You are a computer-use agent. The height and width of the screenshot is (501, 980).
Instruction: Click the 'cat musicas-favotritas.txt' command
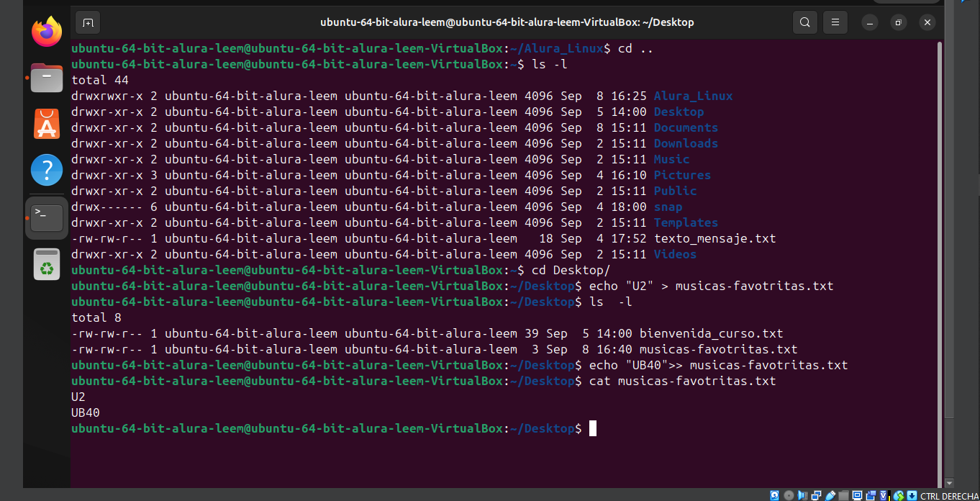click(x=682, y=381)
